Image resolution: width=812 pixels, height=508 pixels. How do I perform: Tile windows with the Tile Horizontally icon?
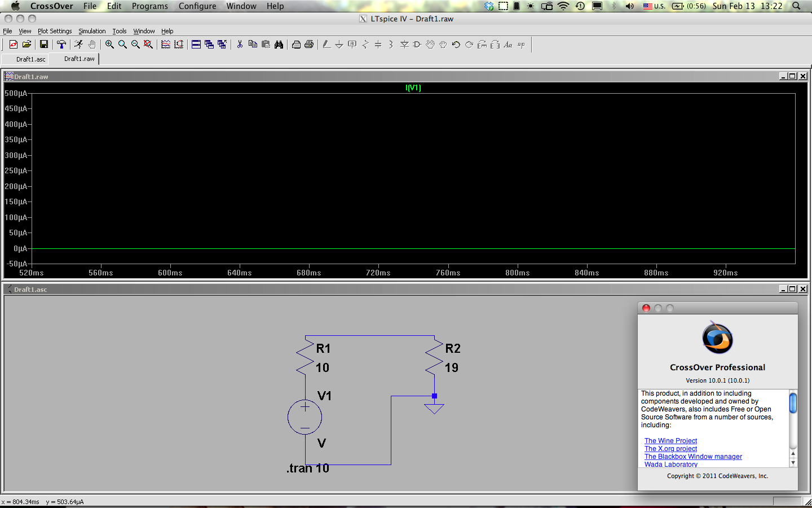click(x=196, y=45)
